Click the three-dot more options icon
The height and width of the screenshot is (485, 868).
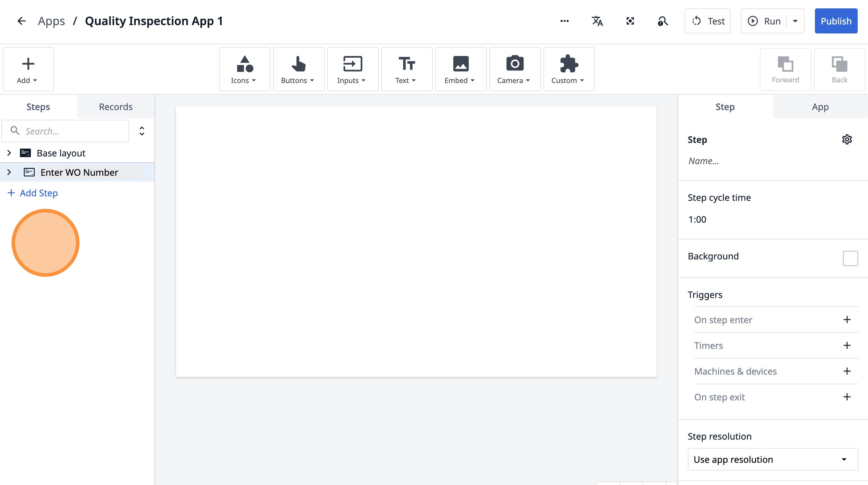564,21
